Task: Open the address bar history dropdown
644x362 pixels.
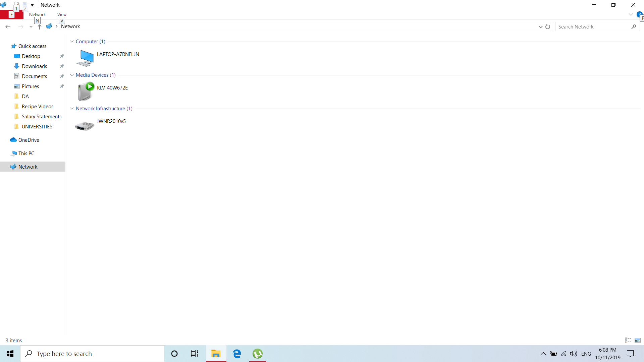Action: [x=540, y=27]
